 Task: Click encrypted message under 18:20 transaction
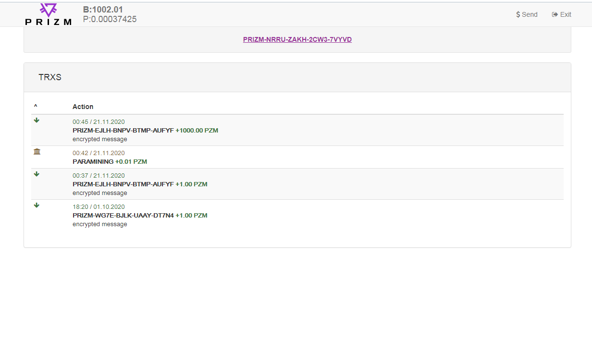[x=100, y=224]
